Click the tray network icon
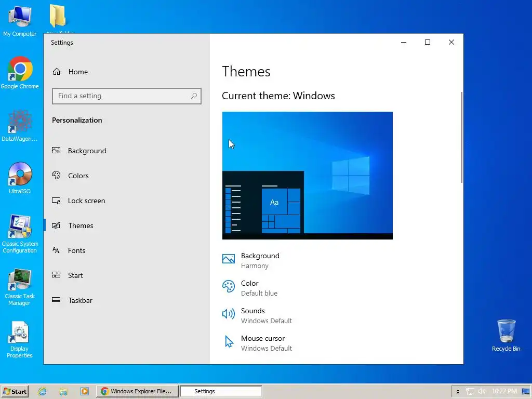 (470, 391)
